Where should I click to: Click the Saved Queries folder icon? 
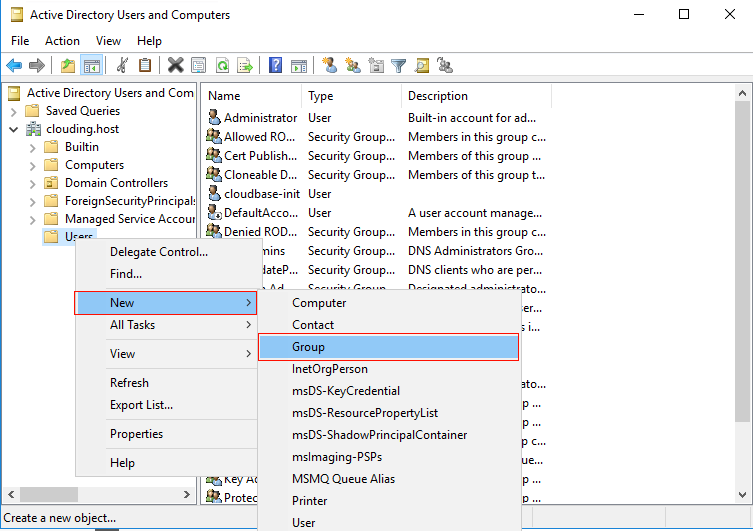tap(32, 111)
